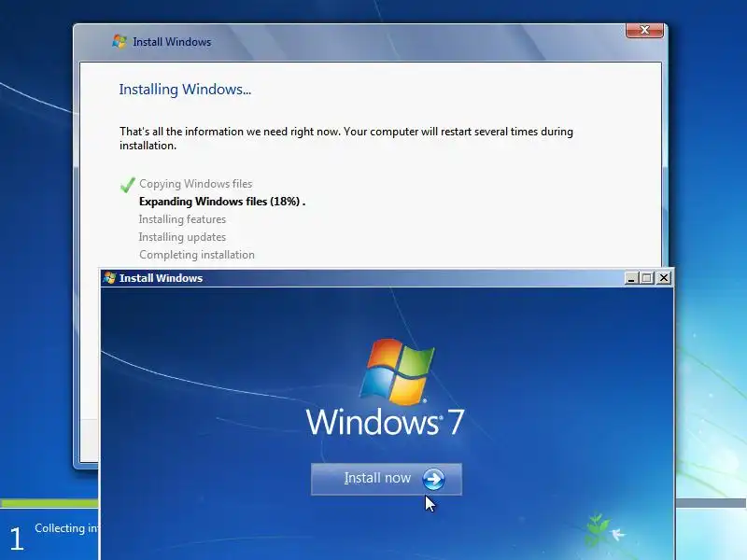Click the green setup progress bar
The image size is (747, 560).
pos(49,503)
